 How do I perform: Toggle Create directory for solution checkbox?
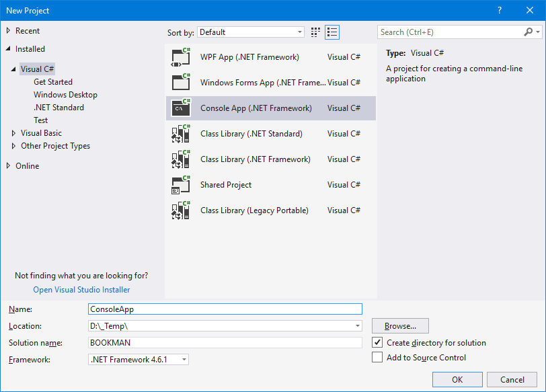(377, 342)
